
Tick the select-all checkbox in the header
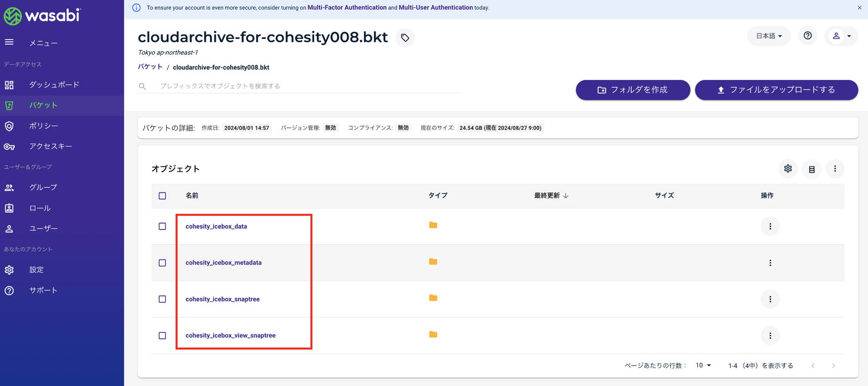tap(163, 196)
